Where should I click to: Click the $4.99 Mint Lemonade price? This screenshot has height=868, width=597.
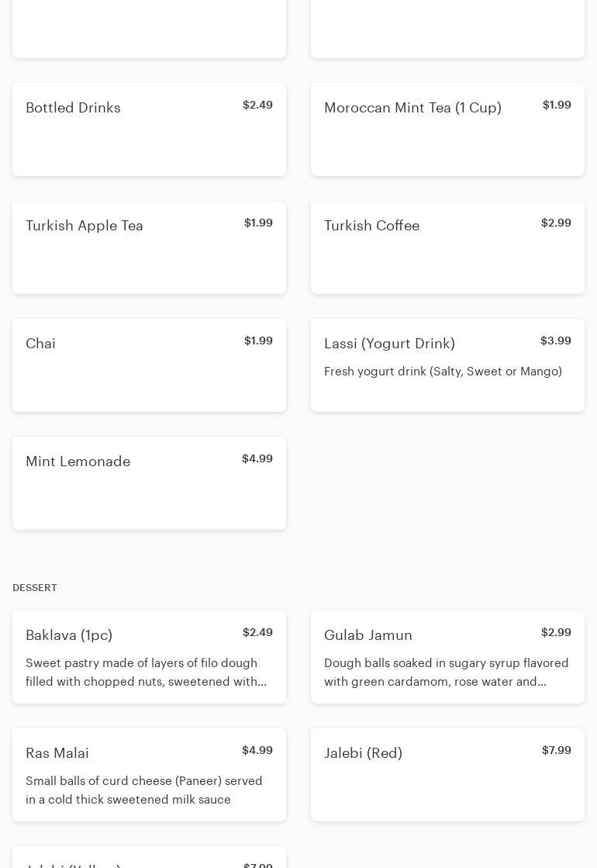click(x=257, y=458)
